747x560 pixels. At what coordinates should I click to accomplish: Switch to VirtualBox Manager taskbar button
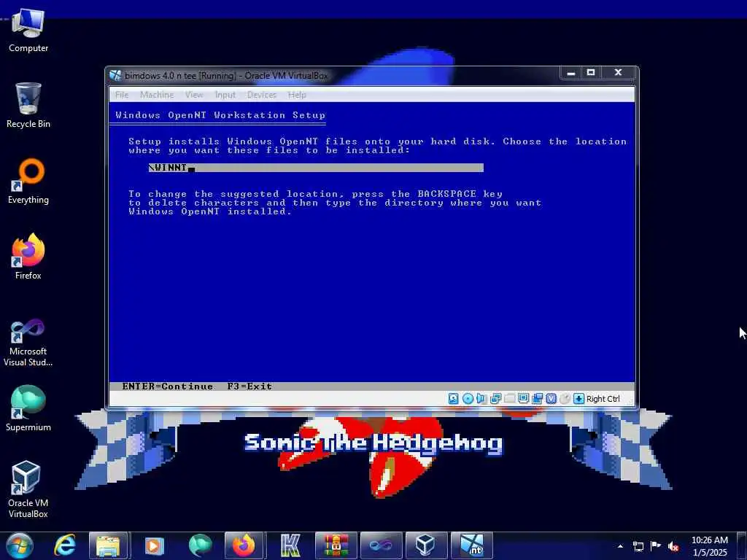pos(425,545)
